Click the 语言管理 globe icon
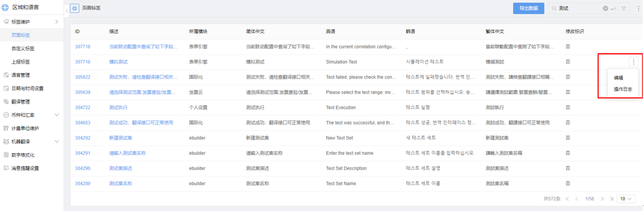Image resolution: width=644 pixels, height=211 pixels. (6, 75)
